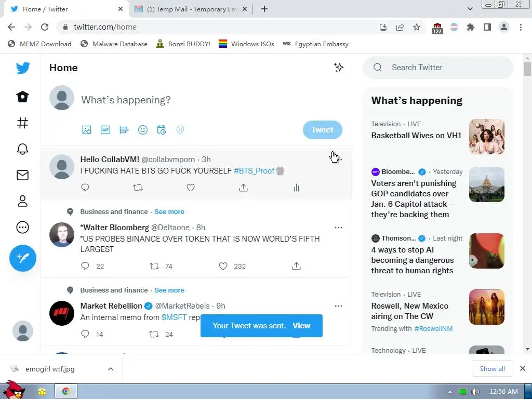Retweet the Walter Bloomberg tweet
Viewport: 532px width, 399px height.
[154, 266]
